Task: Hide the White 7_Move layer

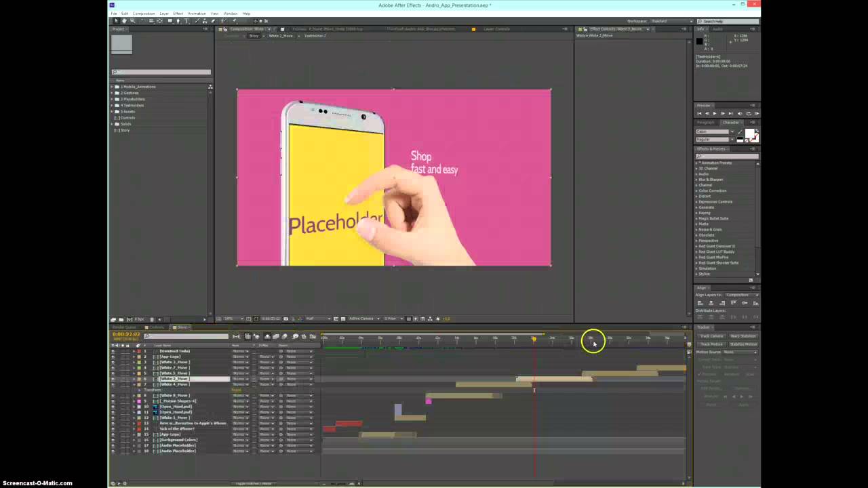Action: coord(113,367)
